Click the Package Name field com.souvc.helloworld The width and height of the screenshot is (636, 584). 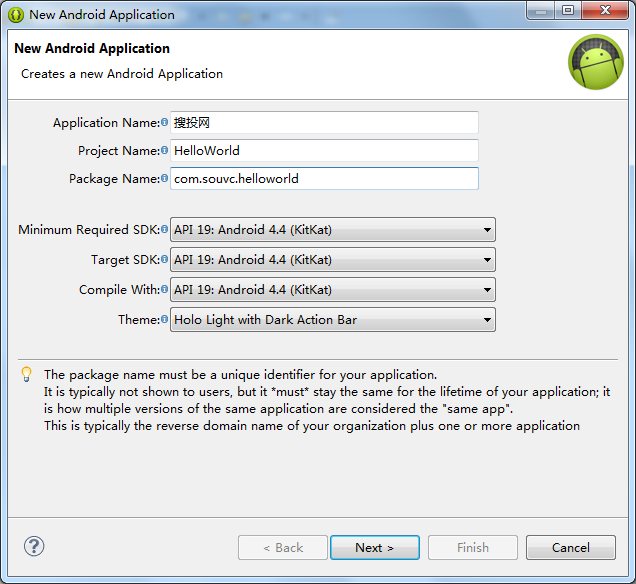324,178
